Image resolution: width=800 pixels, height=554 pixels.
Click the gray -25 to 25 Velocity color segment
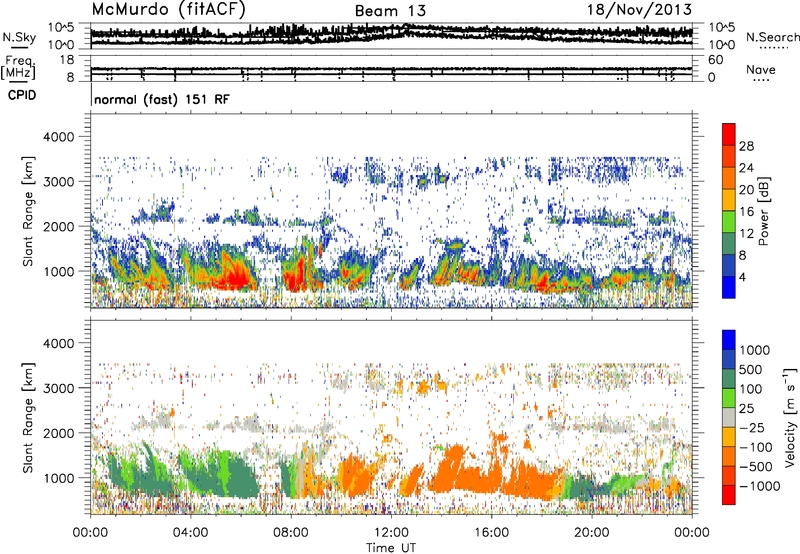[x=729, y=417]
